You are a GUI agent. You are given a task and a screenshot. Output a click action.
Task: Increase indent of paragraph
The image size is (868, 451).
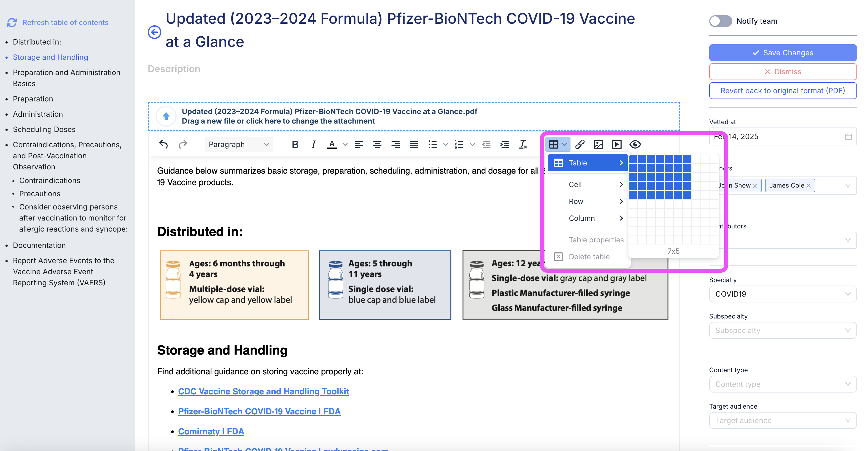point(505,144)
